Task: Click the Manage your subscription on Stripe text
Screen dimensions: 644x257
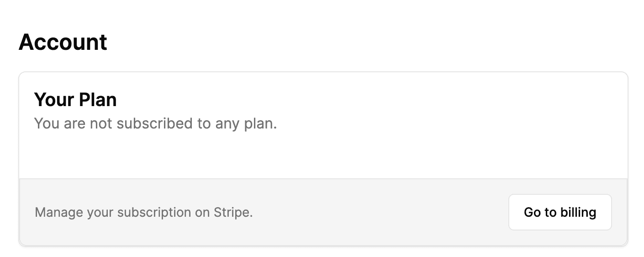Action: (143, 213)
